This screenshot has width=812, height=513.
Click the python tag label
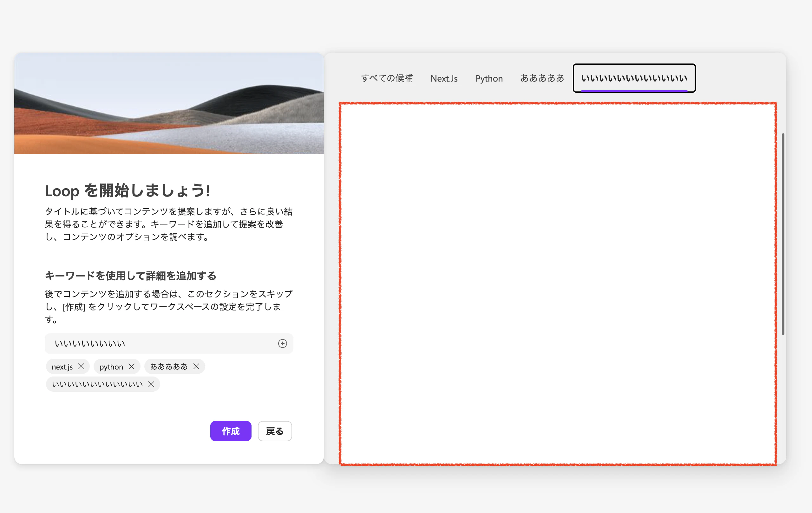[111, 367]
